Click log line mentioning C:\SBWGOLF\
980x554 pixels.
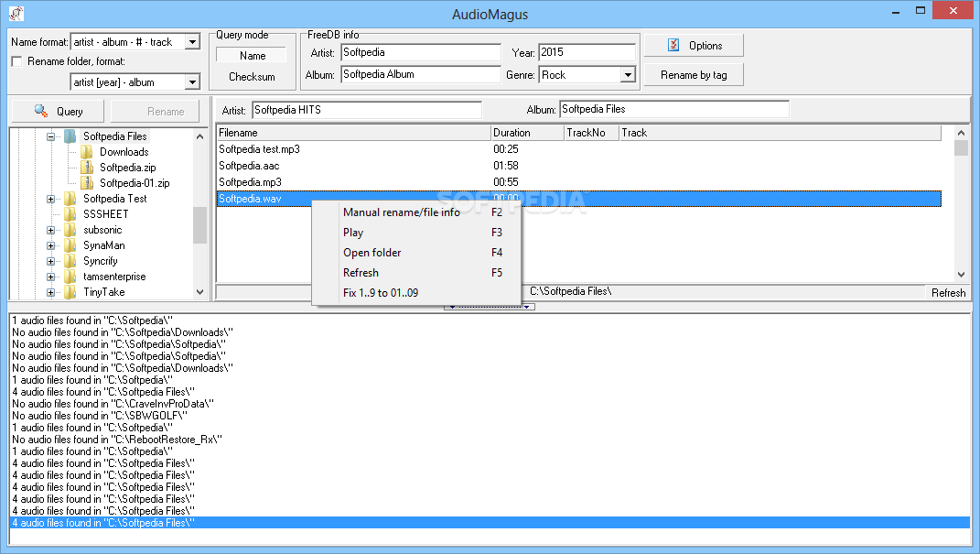coord(100,415)
